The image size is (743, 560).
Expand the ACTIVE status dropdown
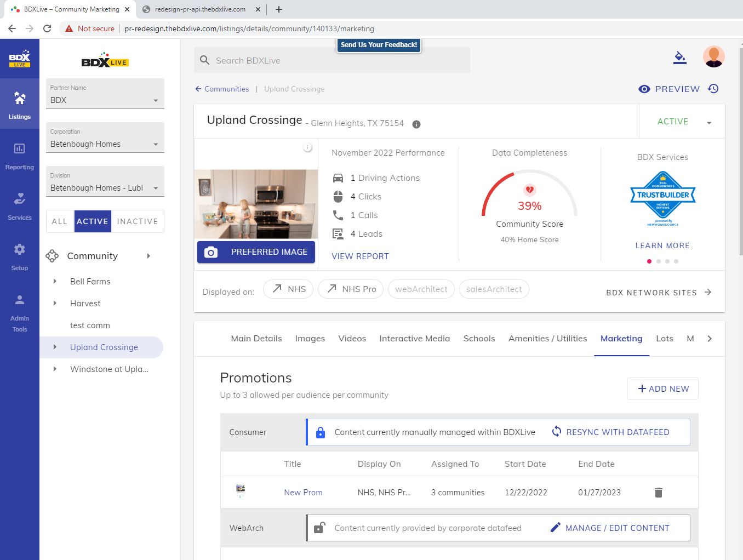point(708,123)
